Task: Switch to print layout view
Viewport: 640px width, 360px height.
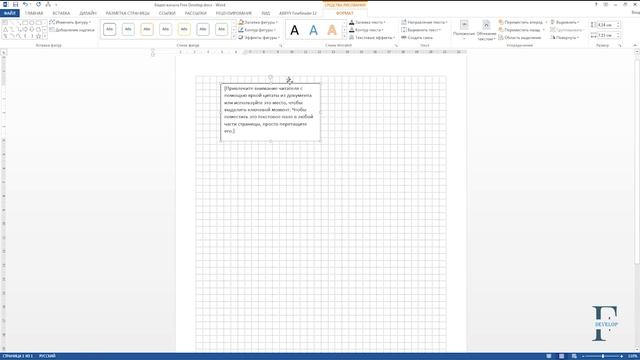Action: point(561,356)
